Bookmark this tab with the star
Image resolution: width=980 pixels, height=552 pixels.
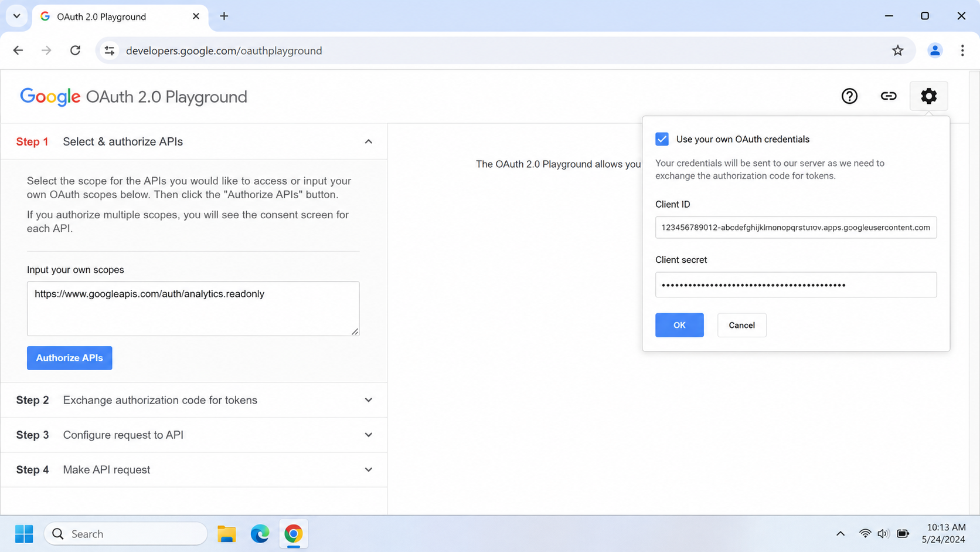897,50
